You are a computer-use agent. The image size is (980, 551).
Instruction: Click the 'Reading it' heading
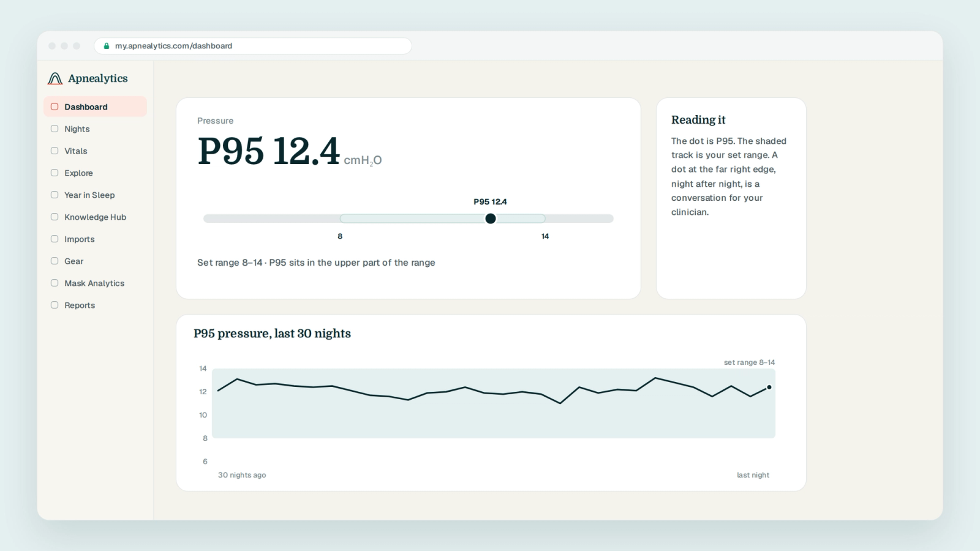pyautogui.click(x=698, y=120)
